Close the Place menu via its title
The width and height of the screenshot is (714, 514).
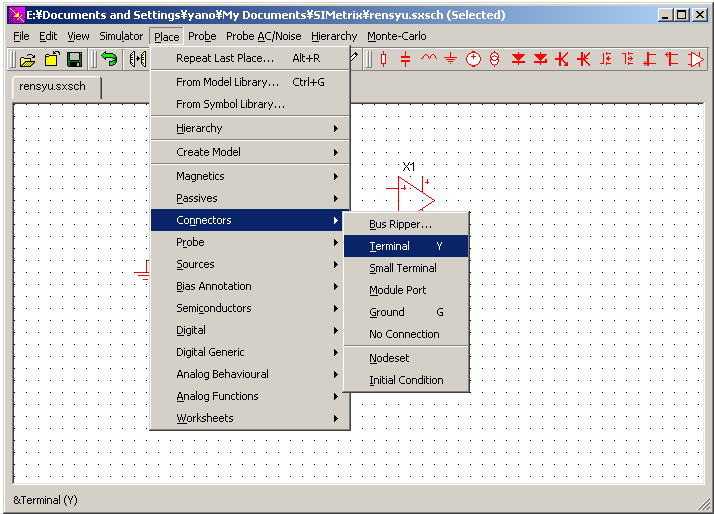tap(166, 37)
